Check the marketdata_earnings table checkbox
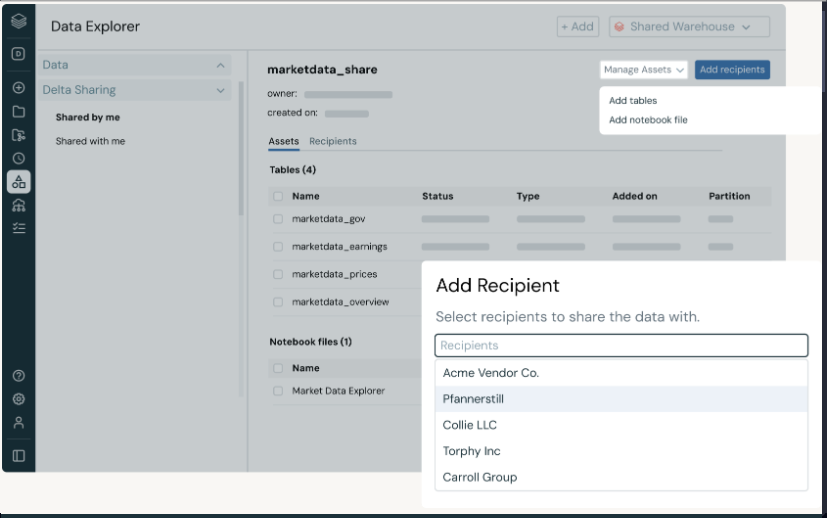This screenshot has width=827, height=518. pyautogui.click(x=278, y=247)
